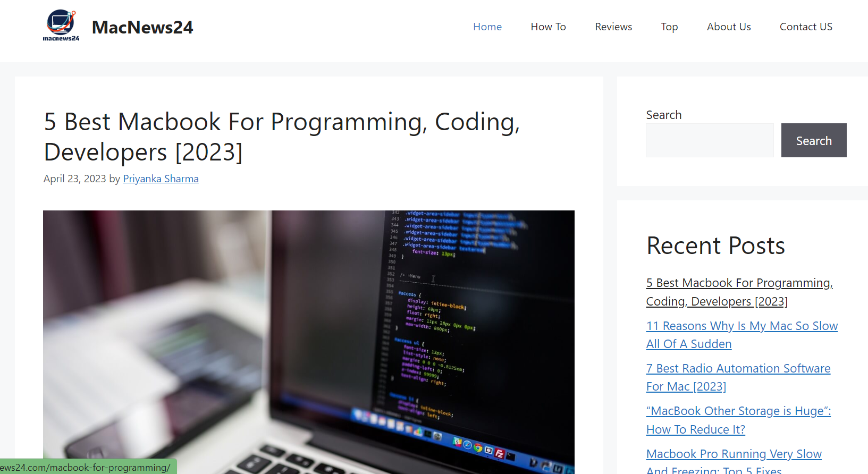Click the macnews24 logo icon
The width and height of the screenshot is (868, 474).
coord(61,26)
